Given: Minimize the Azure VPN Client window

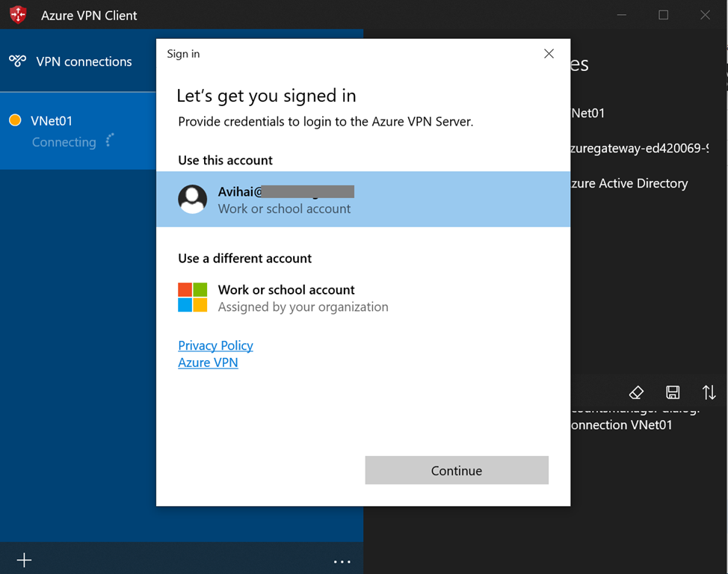Looking at the screenshot, I should [x=622, y=15].
